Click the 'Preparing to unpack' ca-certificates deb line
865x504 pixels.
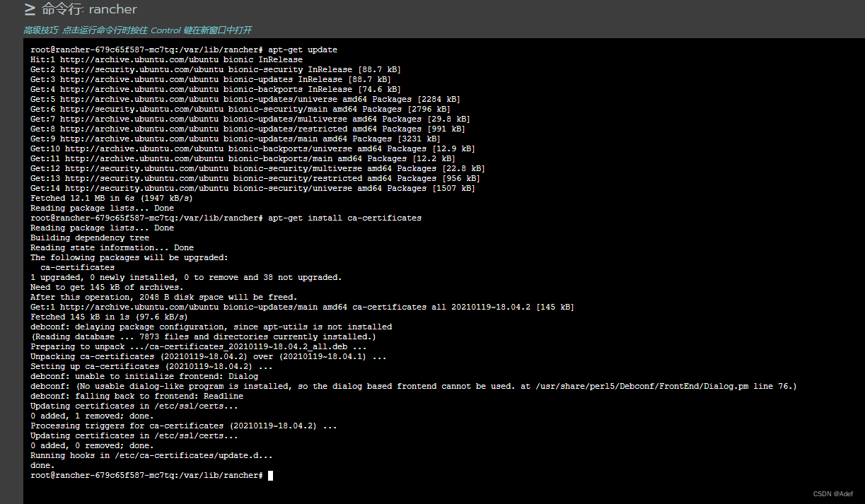199,346
